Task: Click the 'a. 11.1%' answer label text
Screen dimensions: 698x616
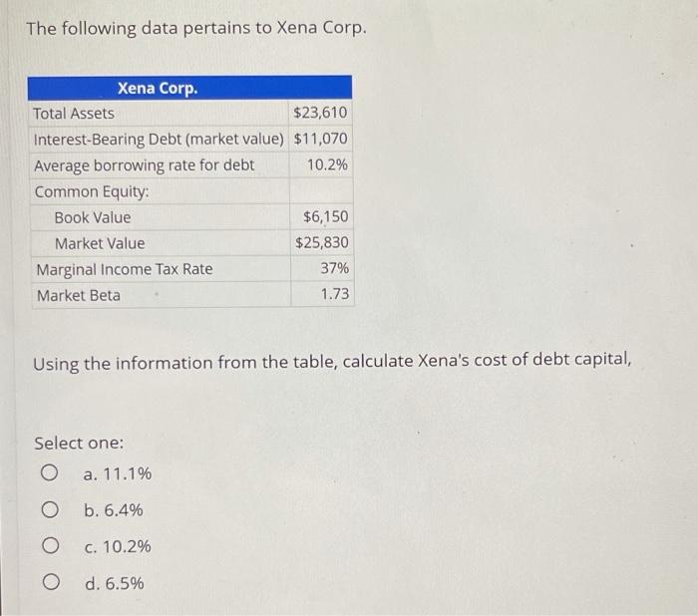Action: [118, 473]
